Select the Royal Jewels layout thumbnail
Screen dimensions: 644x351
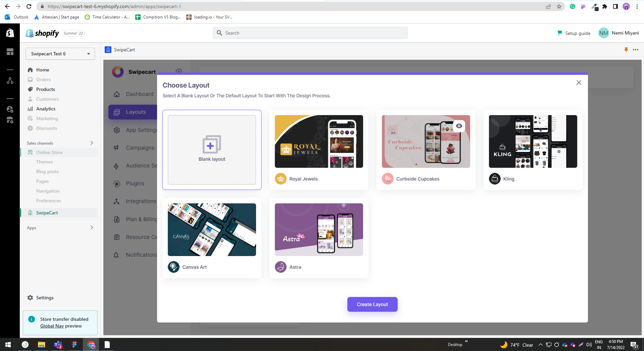tap(319, 141)
